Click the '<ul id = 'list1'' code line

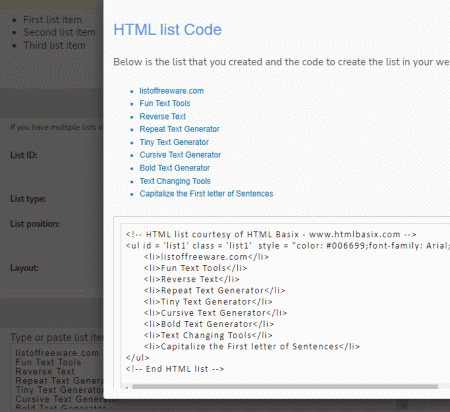(288, 246)
